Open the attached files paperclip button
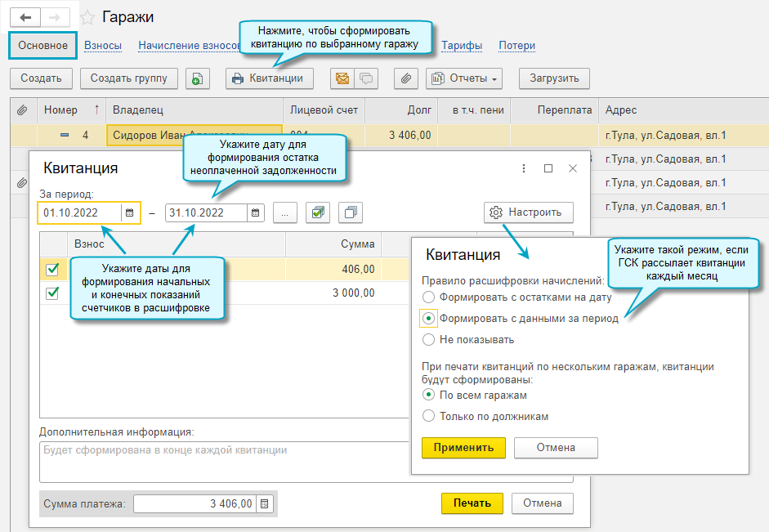Screen dimensions: 769x532 point(405,78)
